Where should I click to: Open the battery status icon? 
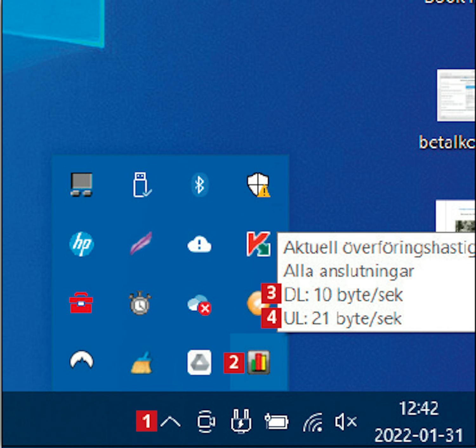(276, 421)
